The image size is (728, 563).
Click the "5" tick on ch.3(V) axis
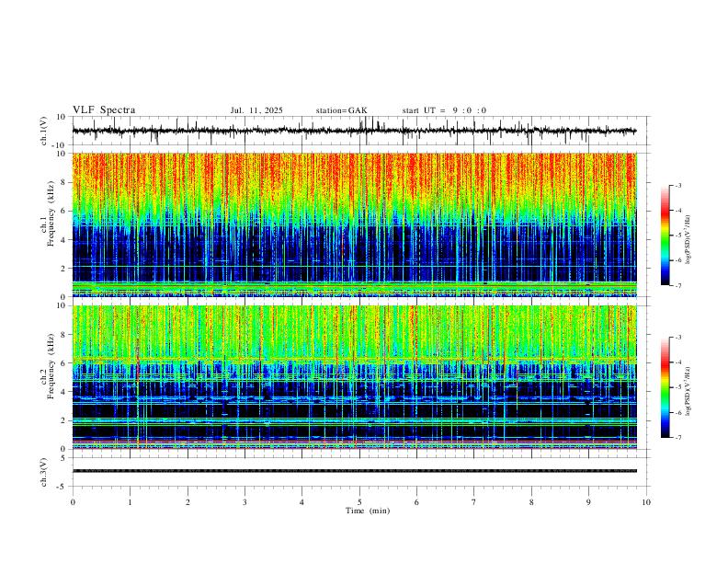(x=64, y=458)
